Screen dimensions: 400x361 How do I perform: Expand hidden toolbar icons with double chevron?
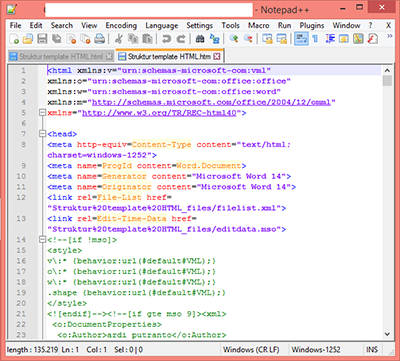pyautogui.click(x=390, y=36)
